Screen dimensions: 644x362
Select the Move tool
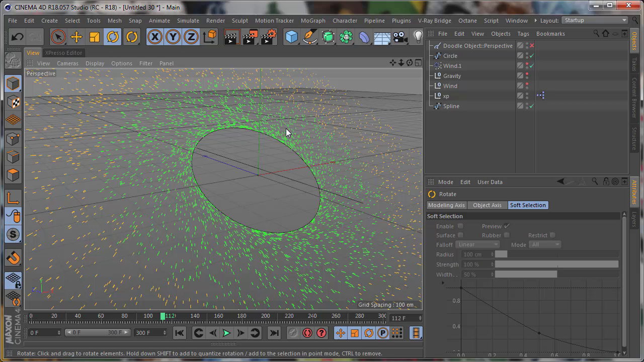(x=76, y=37)
